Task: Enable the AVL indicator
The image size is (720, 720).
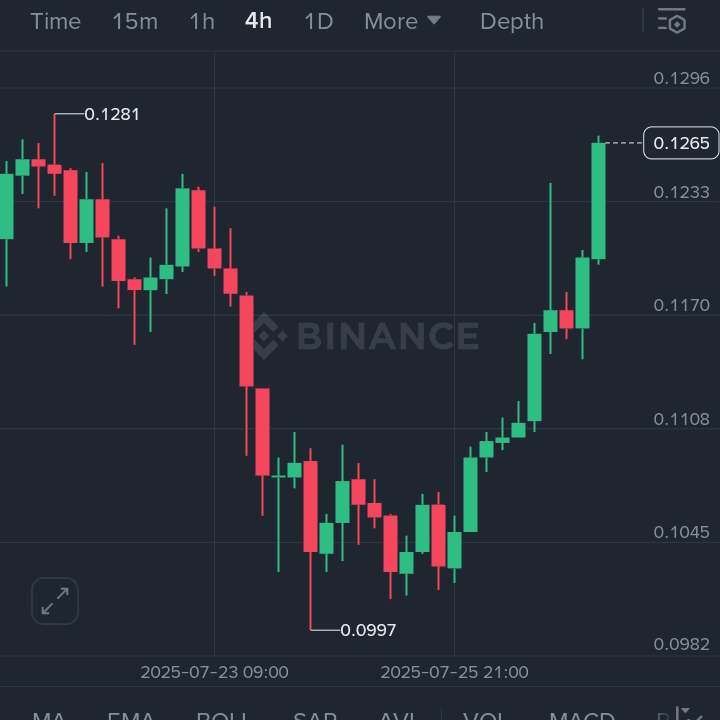Action: click(x=397, y=714)
